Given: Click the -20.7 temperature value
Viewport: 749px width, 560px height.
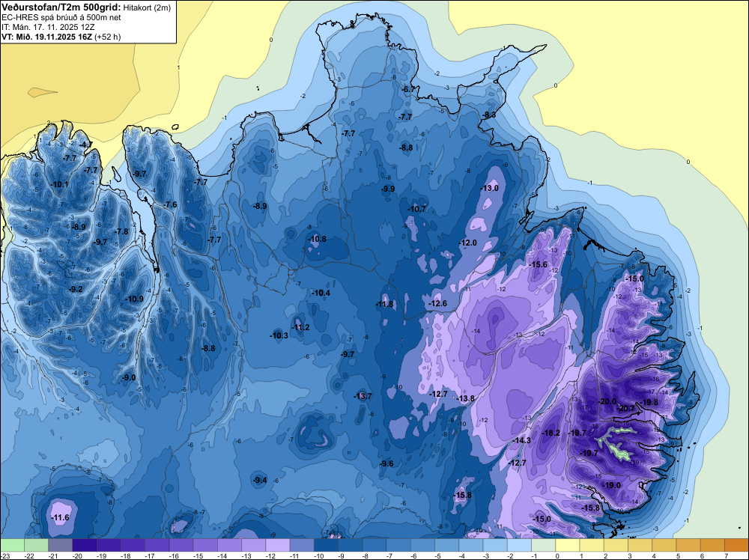Looking at the screenshot, I should click(x=626, y=409).
